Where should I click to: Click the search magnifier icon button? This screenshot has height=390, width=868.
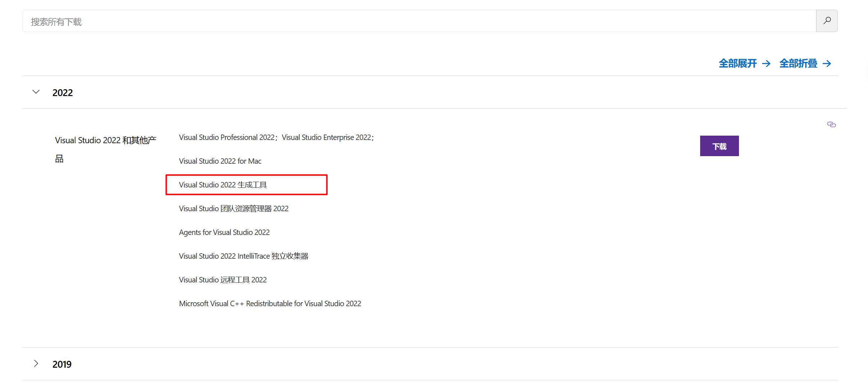click(x=827, y=21)
